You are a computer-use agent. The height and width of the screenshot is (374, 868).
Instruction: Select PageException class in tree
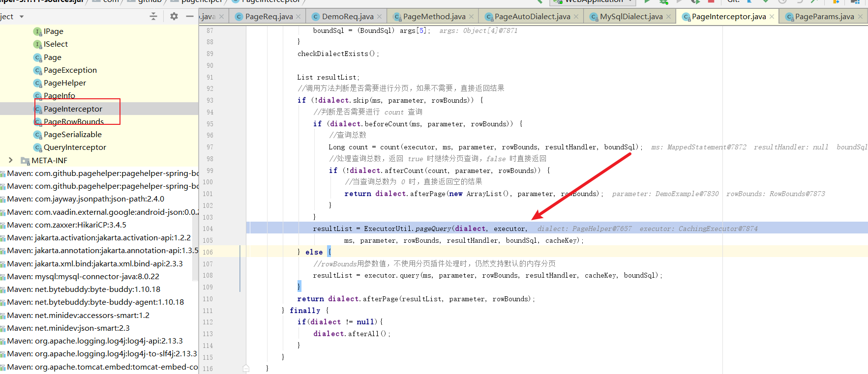[x=70, y=70]
